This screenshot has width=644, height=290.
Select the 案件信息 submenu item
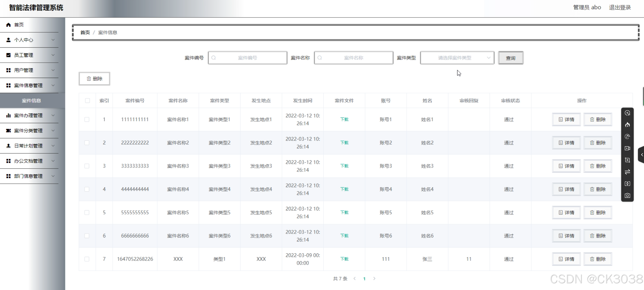click(x=31, y=101)
